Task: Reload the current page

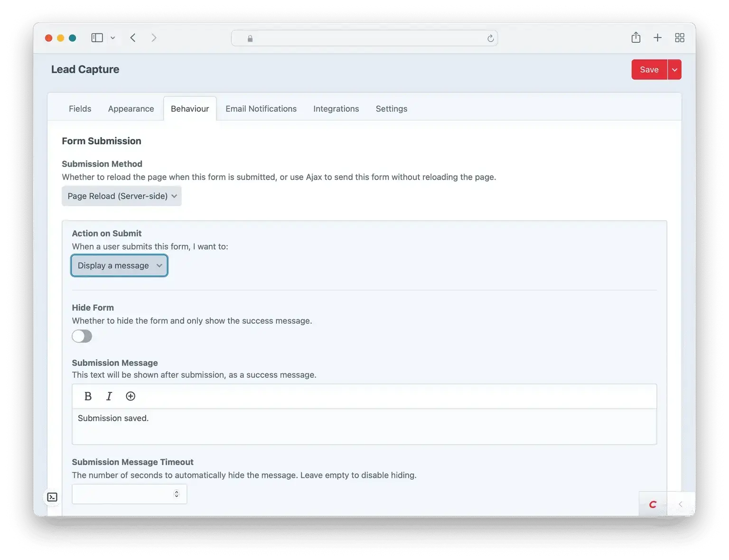Action: [490, 38]
